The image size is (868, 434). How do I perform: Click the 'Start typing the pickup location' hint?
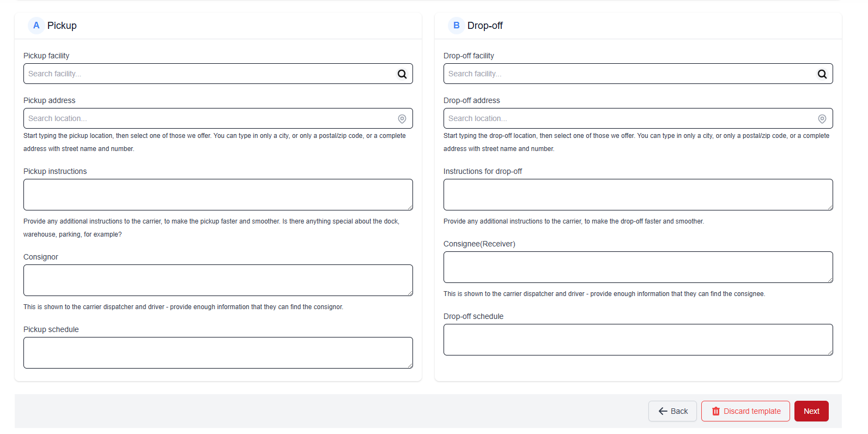click(x=215, y=142)
